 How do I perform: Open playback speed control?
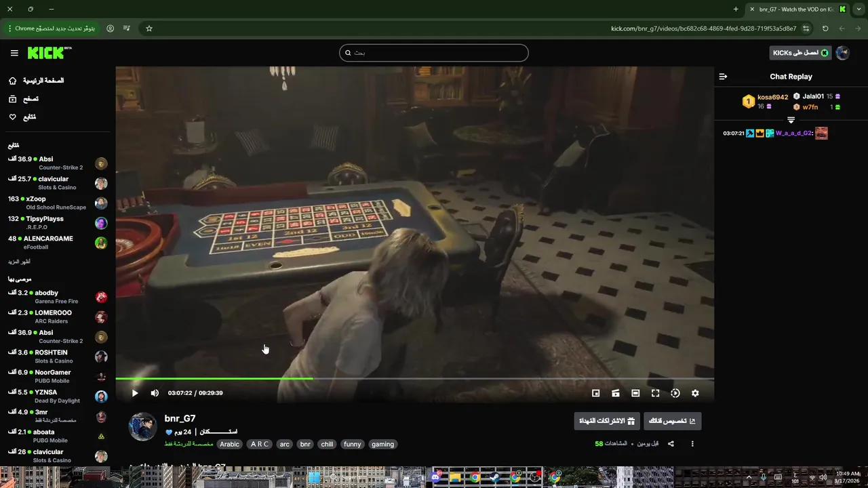tap(675, 393)
